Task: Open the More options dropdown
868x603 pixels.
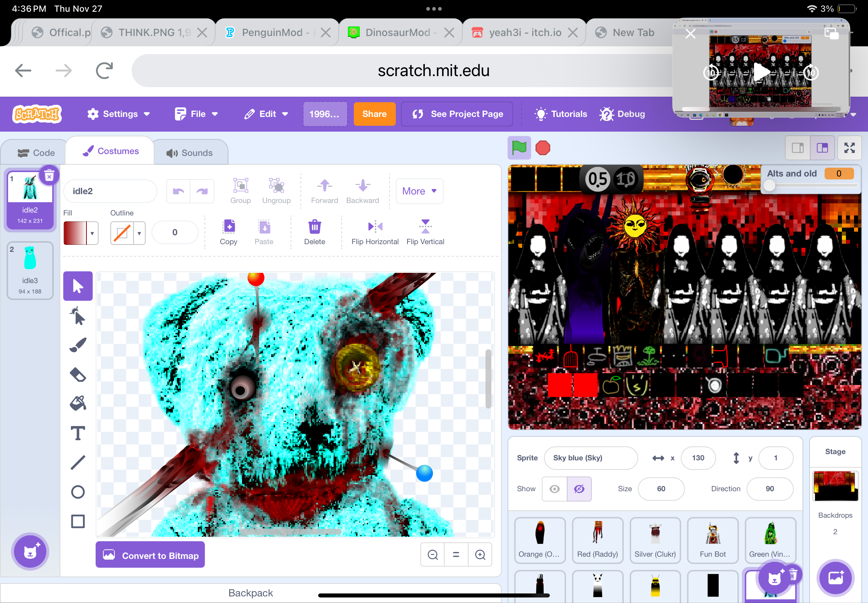Action: coord(419,191)
